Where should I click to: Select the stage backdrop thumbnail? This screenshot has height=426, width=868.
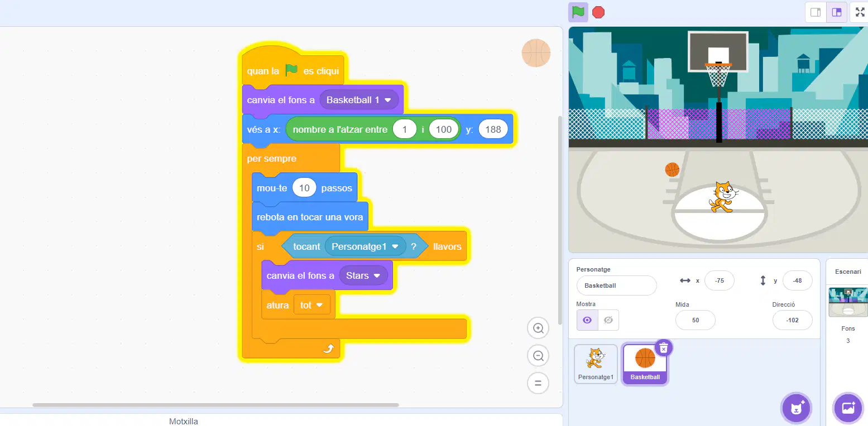(x=848, y=302)
